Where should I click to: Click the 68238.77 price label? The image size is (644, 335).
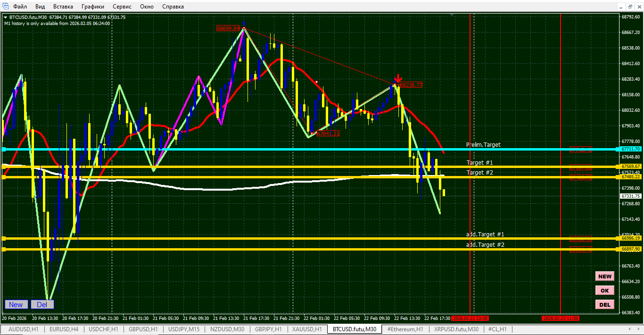point(411,85)
